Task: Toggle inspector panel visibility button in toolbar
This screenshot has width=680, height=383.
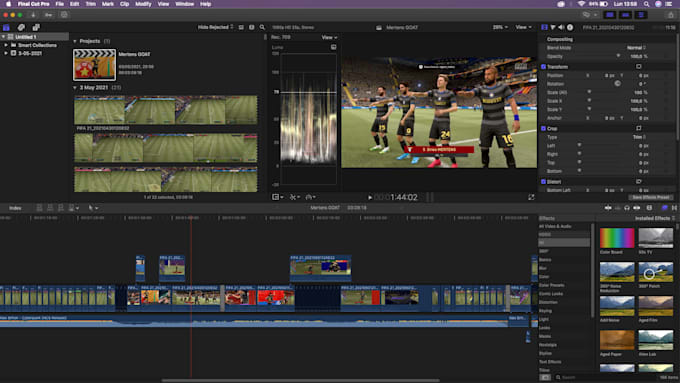Action: pos(641,15)
